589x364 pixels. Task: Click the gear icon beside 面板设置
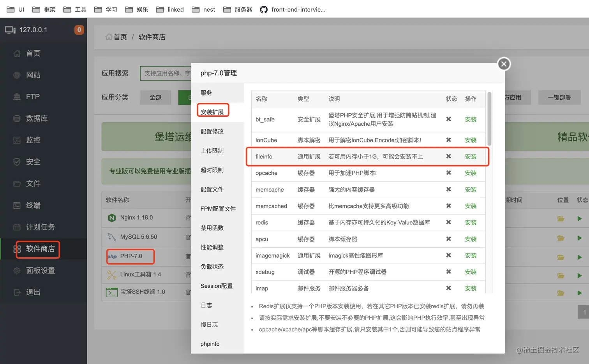coord(17,271)
